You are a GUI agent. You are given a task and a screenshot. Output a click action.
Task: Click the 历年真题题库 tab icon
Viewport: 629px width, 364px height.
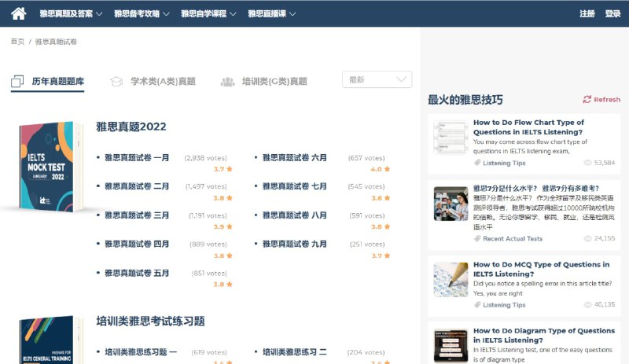(x=17, y=82)
